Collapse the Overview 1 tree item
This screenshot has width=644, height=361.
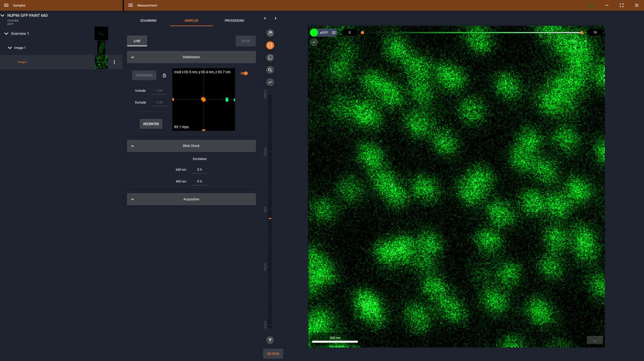pyautogui.click(x=6, y=34)
